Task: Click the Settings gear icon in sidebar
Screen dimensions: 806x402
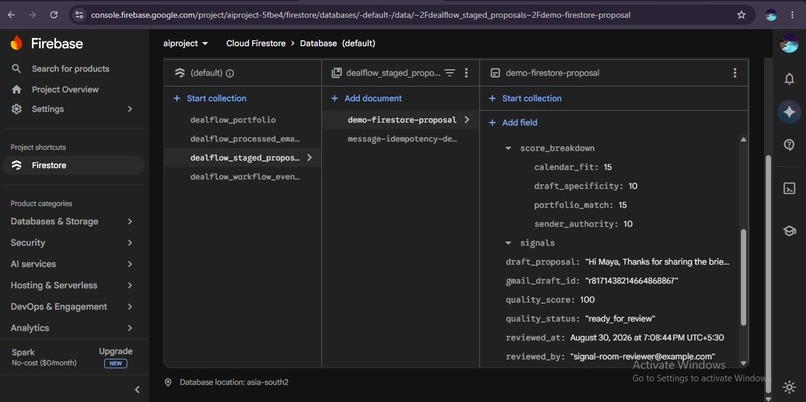Action: tap(16, 109)
